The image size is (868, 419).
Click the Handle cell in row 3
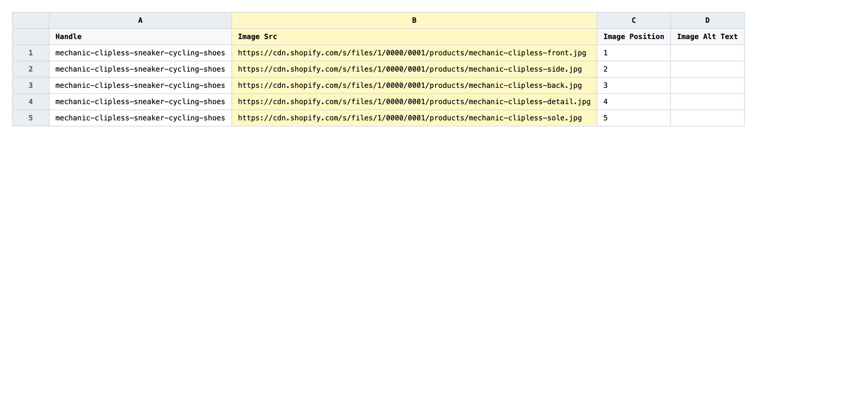(x=140, y=86)
